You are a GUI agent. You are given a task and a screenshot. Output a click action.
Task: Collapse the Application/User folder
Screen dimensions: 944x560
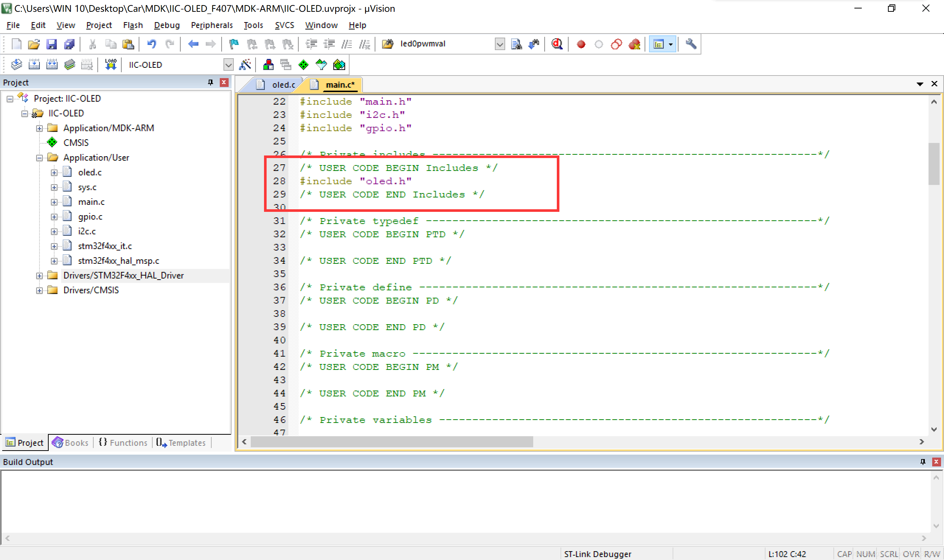(39, 157)
